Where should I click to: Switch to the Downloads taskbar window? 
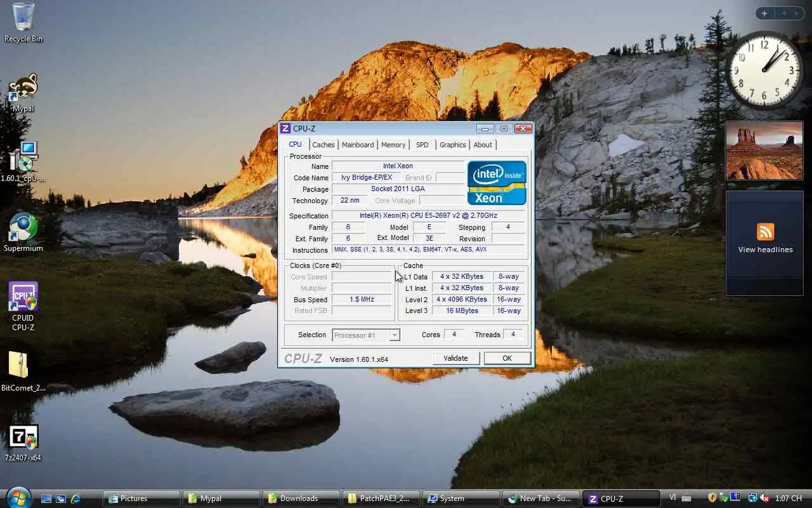[x=301, y=498]
